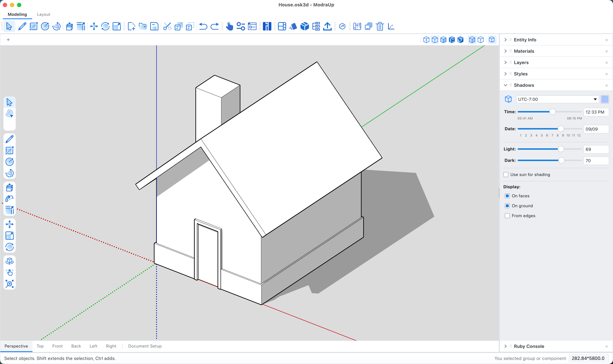
Task: Select the Pan hand tool in top toolbar
Action: tap(229, 26)
